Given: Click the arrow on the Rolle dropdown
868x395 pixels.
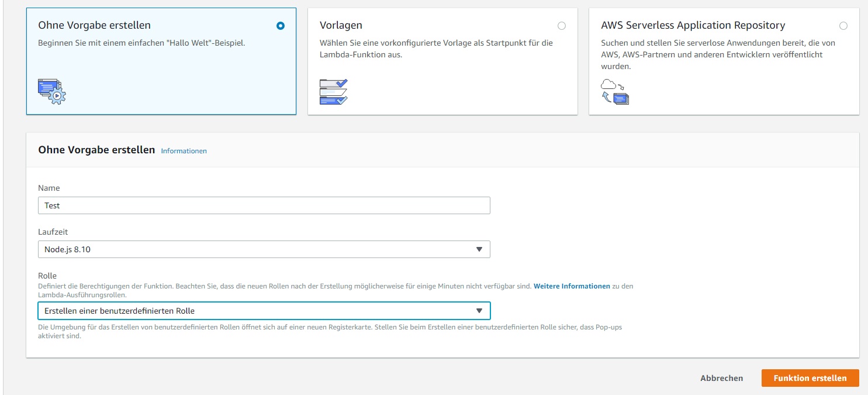Looking at the screenshot, I should 479,311.
